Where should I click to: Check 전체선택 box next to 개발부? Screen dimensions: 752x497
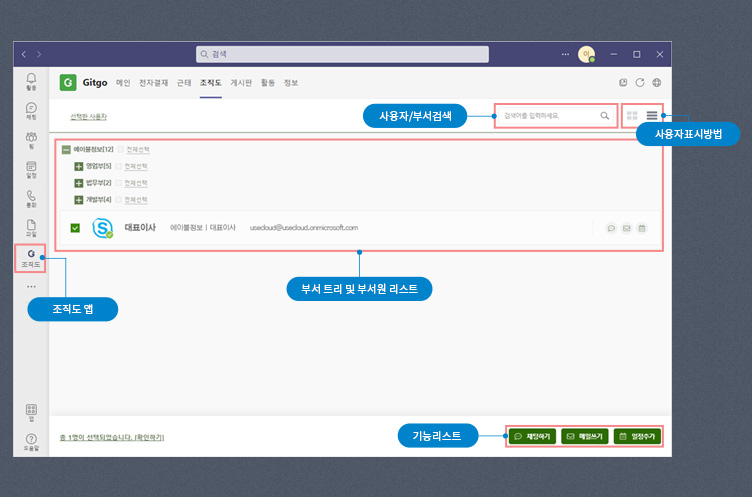(x=119, y=200)
